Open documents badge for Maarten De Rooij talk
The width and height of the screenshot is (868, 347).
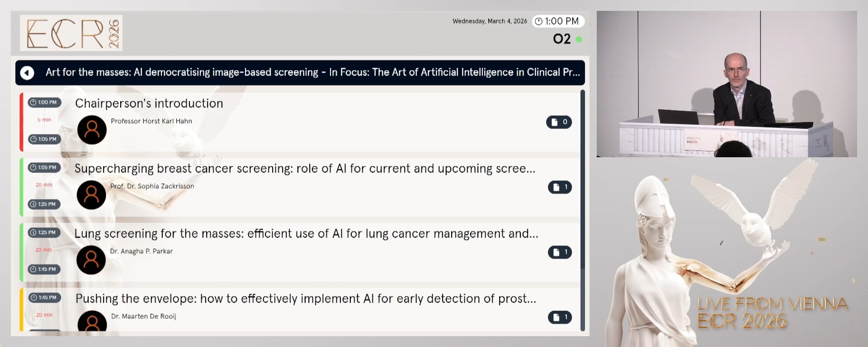pyautogui.click(x=560, y=317)
